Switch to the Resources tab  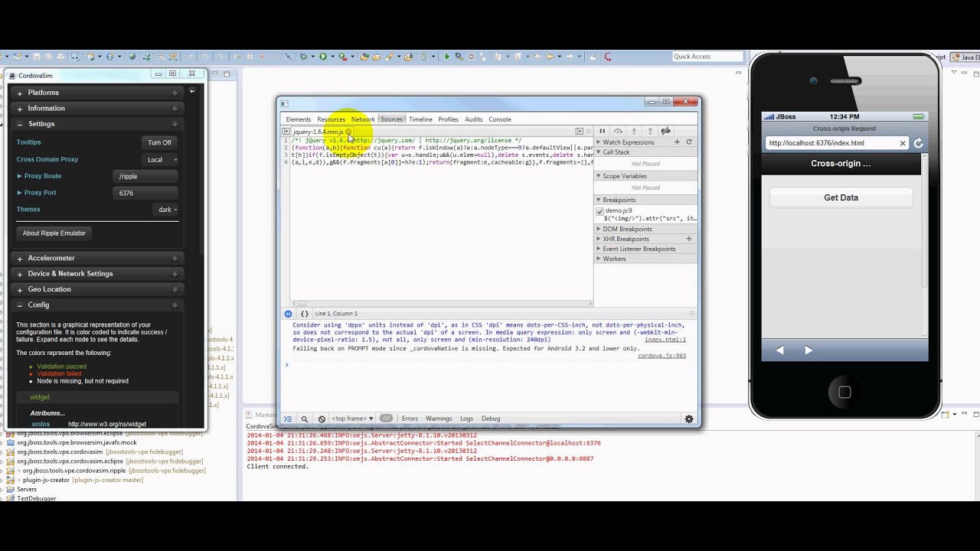332,119
